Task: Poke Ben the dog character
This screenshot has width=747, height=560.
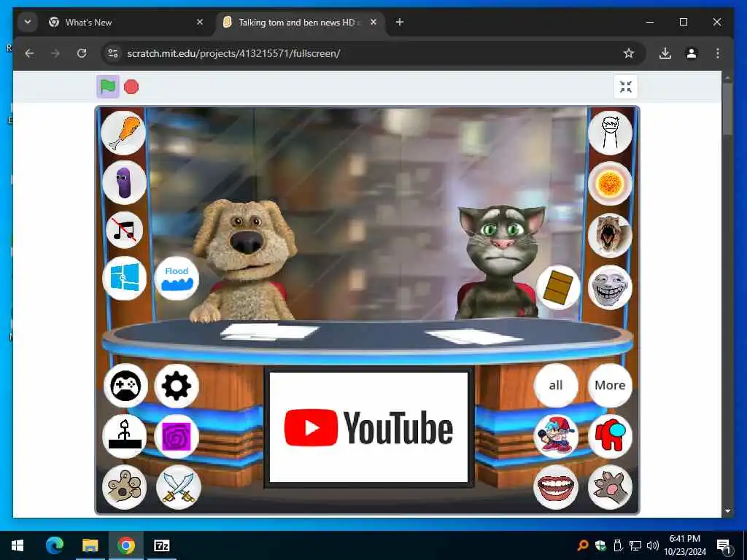Action: click(244, 261)
